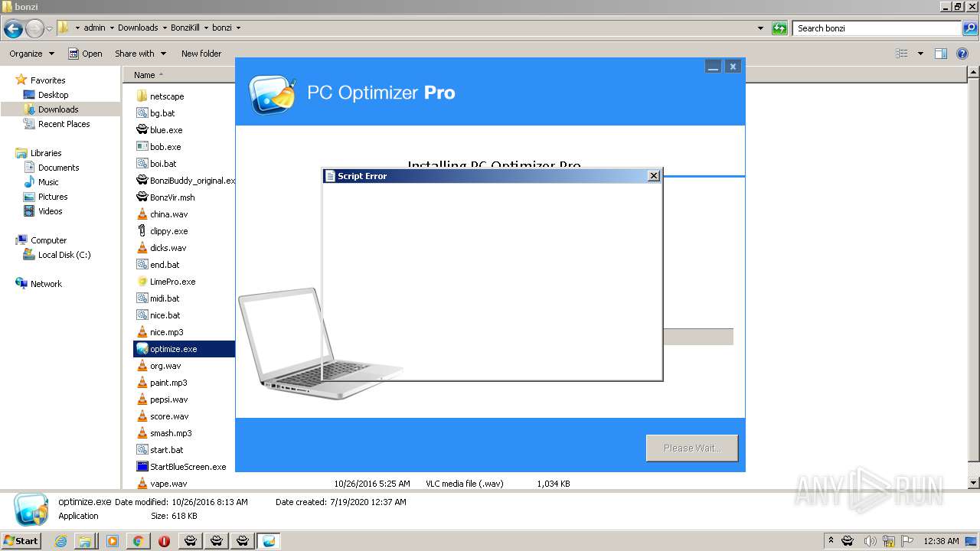980x551 pixels.
Task: Click the Explorer Forward navigation arrow
Action: tap(34, 29)
